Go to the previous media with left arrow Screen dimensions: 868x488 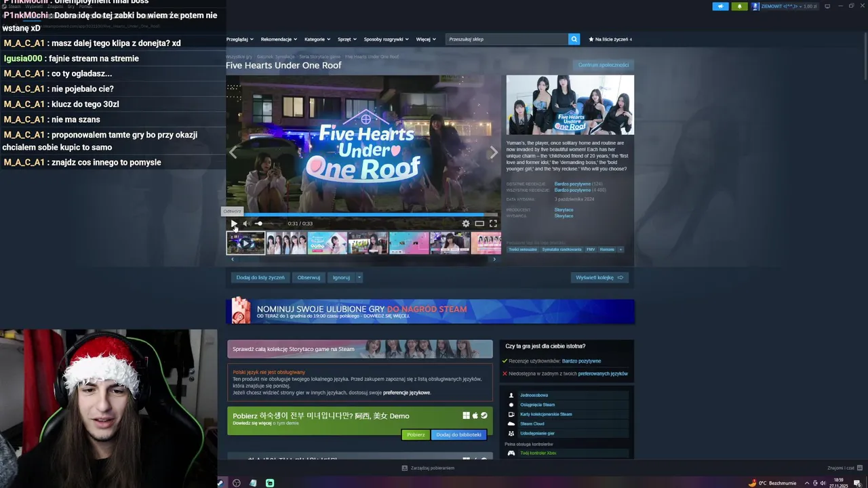click(233, 152)
